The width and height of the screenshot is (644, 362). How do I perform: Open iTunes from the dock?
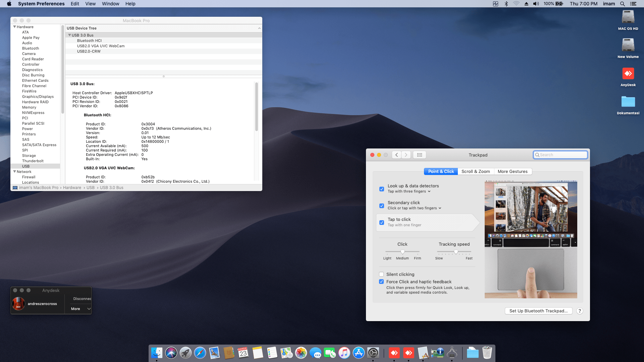coord(344,353)
